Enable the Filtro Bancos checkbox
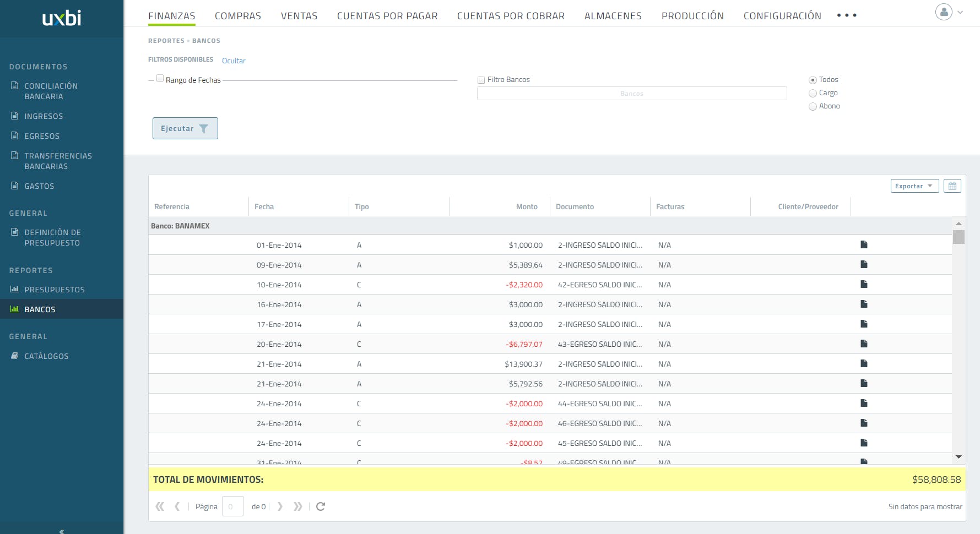Image resolution: width=980 pixels, height=534 pixels. click(x=481, y=80)
